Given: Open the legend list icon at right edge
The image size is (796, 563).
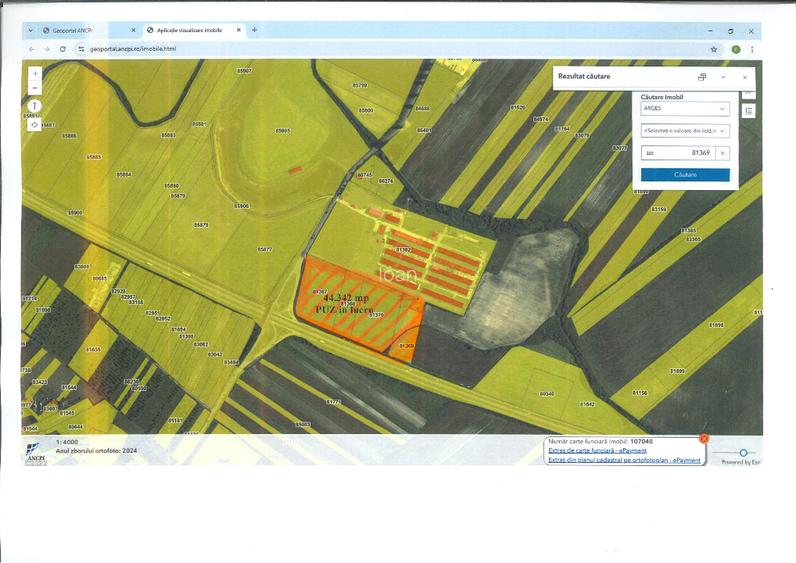Looking at the screenshot, I should [x=748, y=110].
